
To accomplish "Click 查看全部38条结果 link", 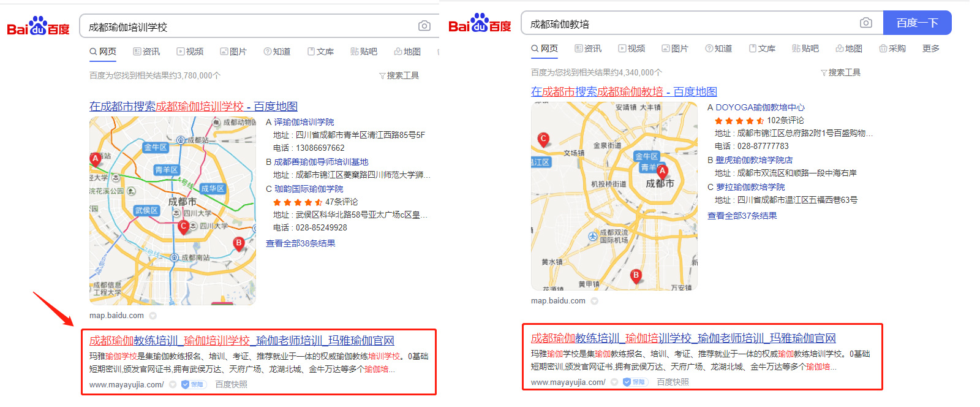I will point(300,243).
